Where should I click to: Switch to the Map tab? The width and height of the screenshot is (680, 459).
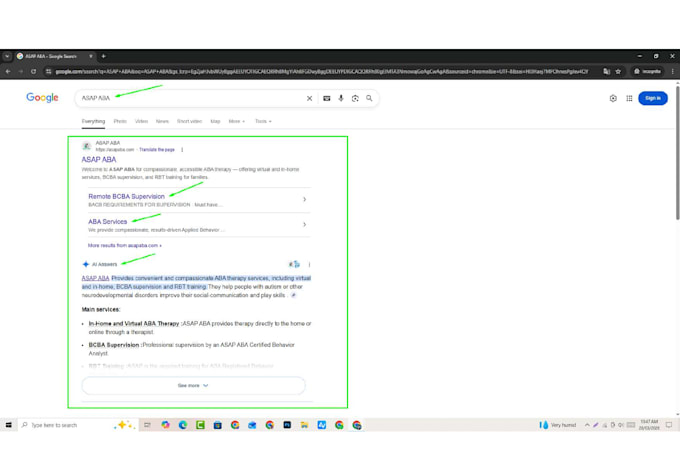click(215, 121)
